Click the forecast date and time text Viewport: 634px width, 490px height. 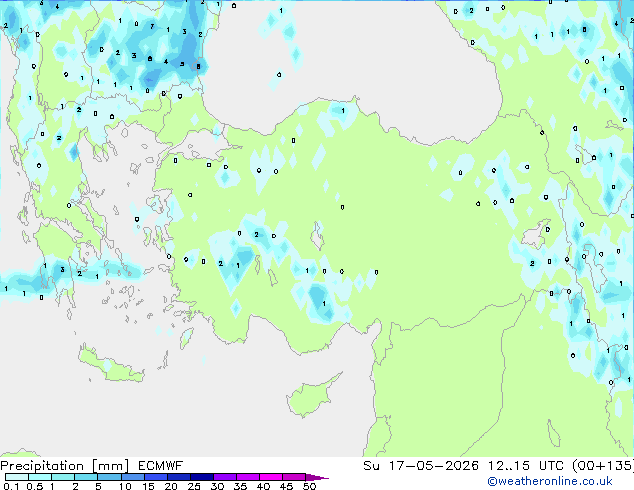pos(498,466)
